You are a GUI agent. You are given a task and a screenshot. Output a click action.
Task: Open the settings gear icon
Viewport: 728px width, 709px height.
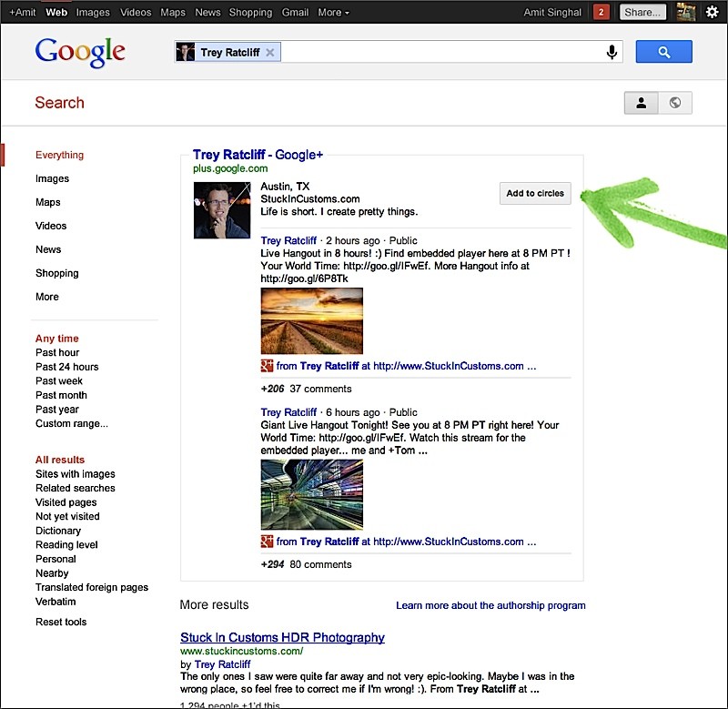(x=712, y=13)
